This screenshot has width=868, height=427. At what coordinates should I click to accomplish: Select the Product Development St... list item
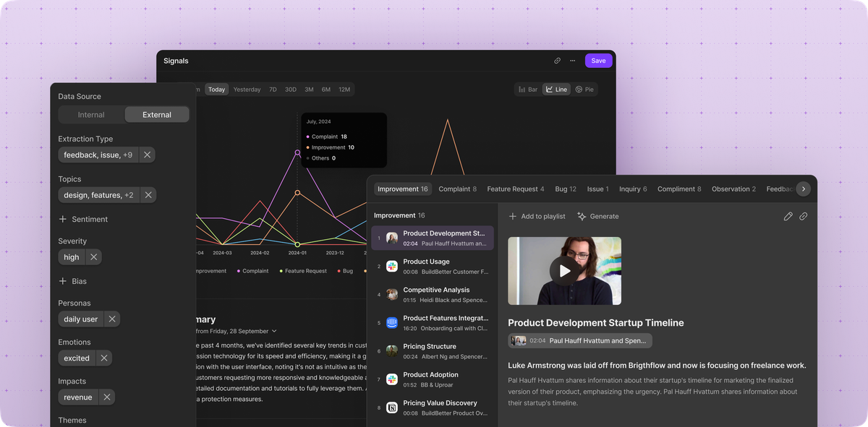tap(433, 238)
